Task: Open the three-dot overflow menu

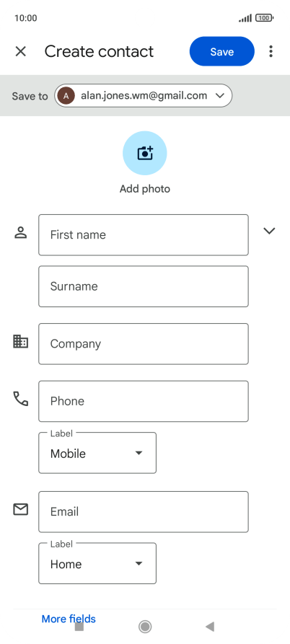Action: tap(271, 51)
